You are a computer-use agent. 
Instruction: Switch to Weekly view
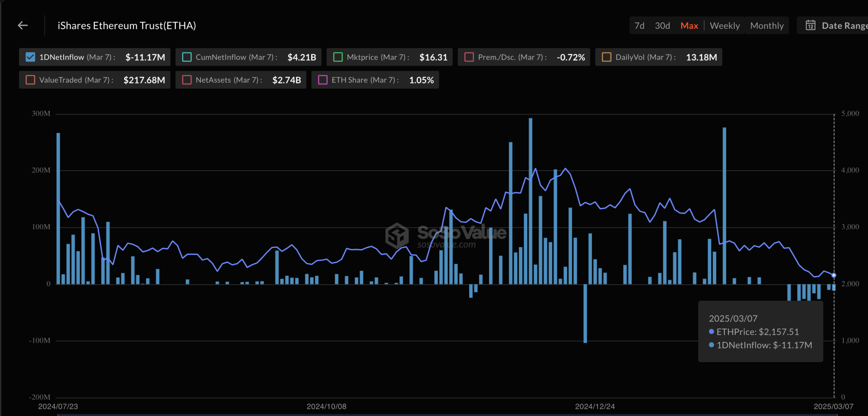coord(725,25)
